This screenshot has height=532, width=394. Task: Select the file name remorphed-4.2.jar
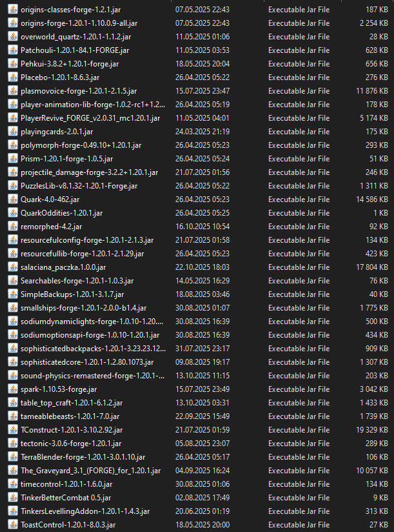(51, 227)
